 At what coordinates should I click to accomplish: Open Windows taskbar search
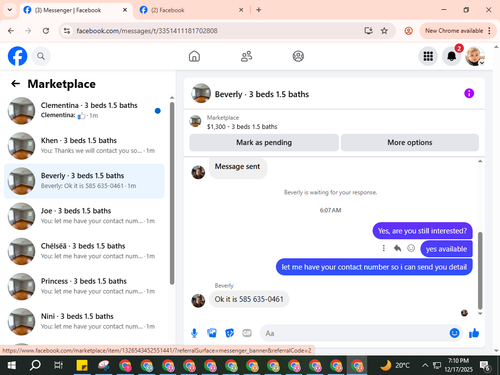[x=35, y=366]
